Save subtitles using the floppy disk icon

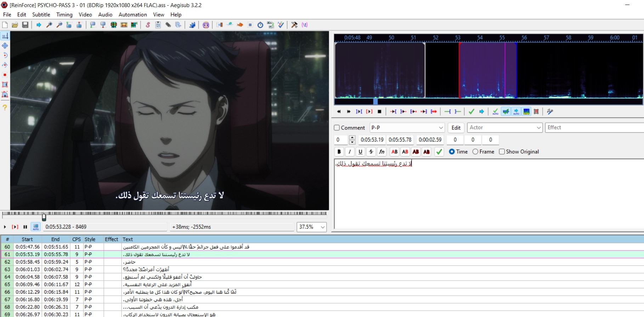(25, 25)
